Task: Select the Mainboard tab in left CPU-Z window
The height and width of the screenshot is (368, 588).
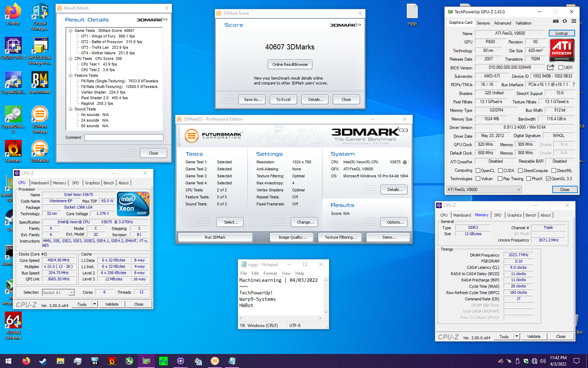Action: click(x=40, y=183)
